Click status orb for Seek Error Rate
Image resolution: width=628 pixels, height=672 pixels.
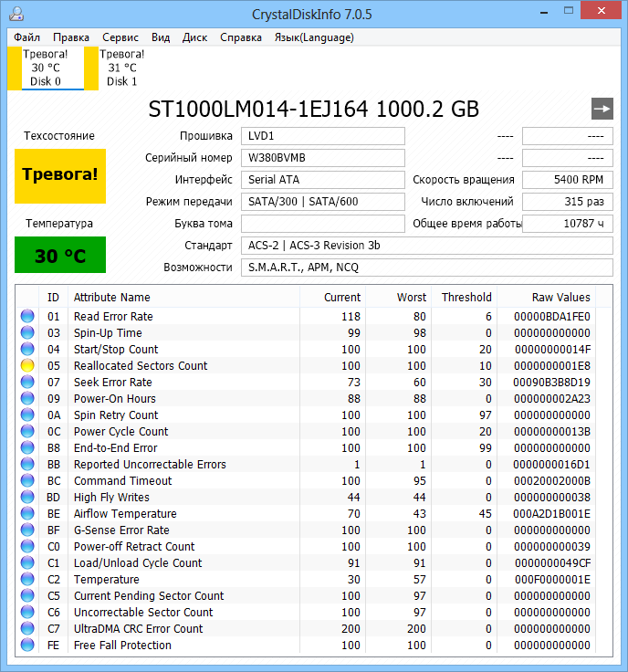(27, 382)
